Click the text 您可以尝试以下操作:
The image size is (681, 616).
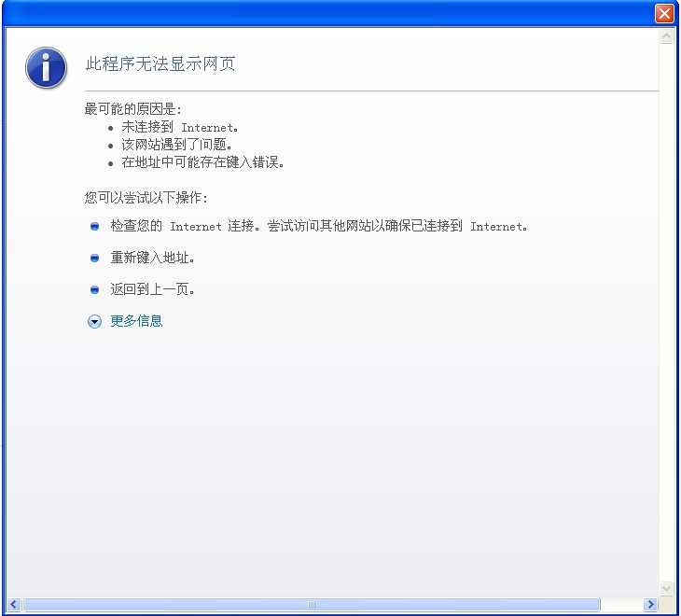[x=146, y=198]
